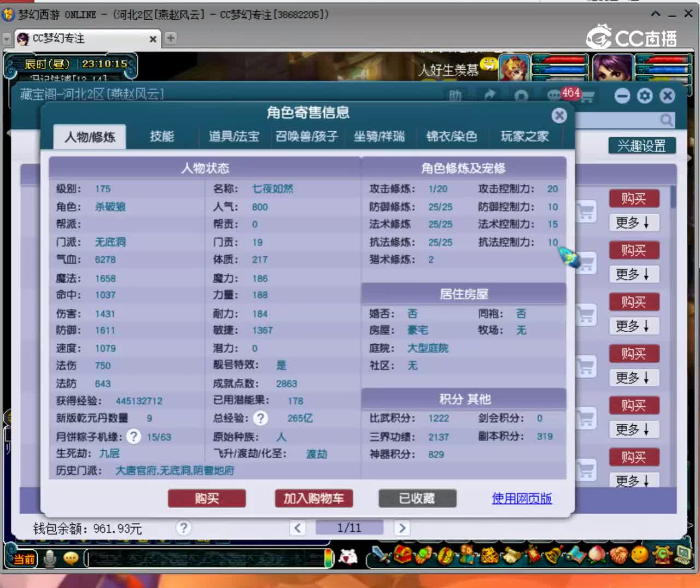700x588 pixels.
Task: Go to the next page arrow
Action: (402, 528)
